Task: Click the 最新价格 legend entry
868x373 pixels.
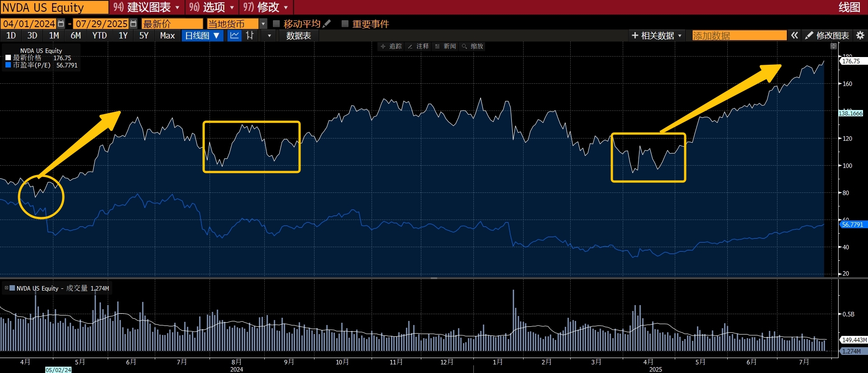Action: [x=27, y=57]
